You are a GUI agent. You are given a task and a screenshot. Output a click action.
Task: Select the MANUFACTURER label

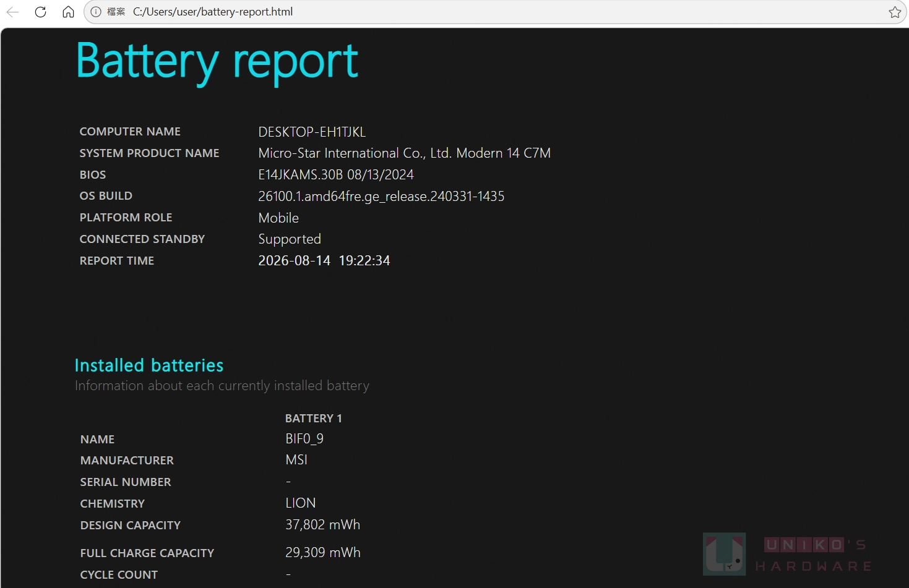(x=127, y=461)
